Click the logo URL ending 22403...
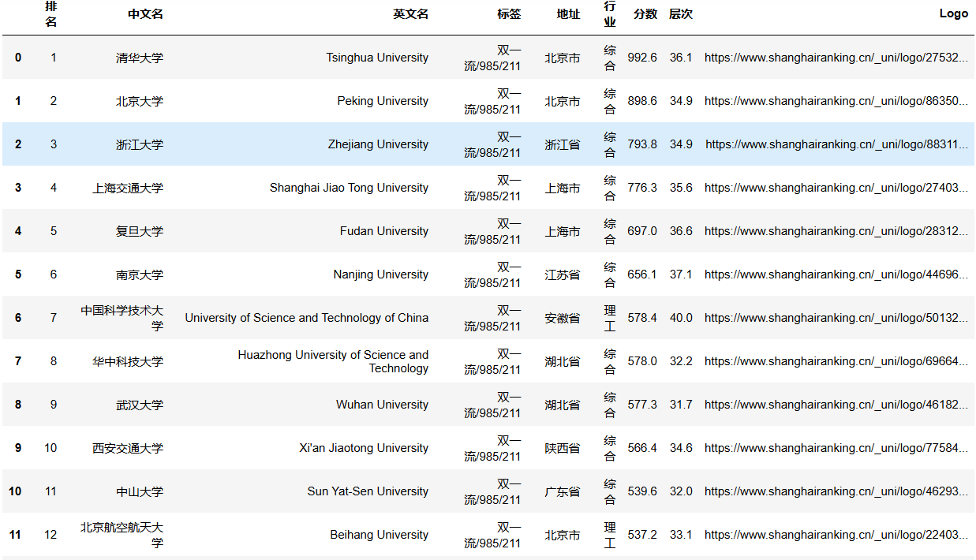 [x=836, y=535]
